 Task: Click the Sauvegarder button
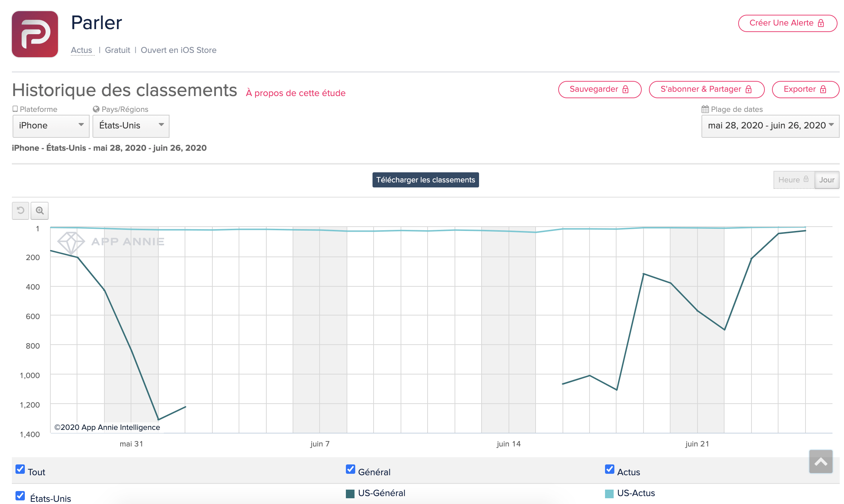point(600,90)
